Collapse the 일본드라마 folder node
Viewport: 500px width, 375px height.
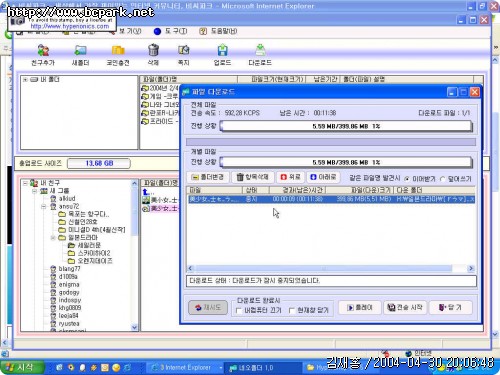point(53,238)
